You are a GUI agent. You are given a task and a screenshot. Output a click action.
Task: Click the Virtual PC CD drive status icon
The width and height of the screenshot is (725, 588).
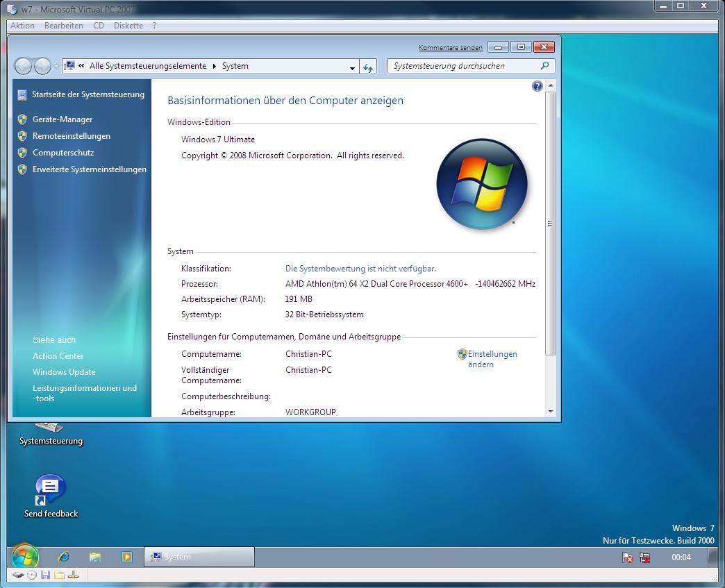(32, 575)
